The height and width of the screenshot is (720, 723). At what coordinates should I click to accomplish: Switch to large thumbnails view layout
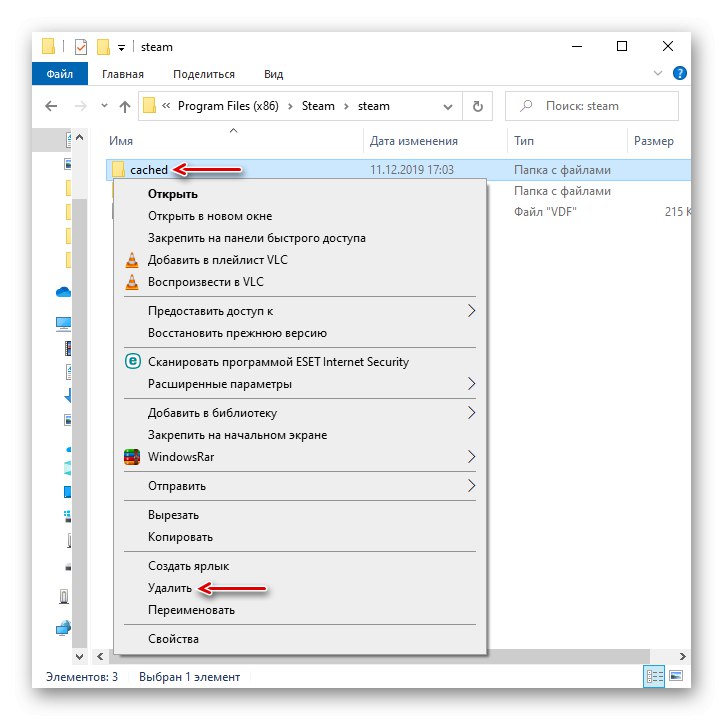(x=676, y=676)
